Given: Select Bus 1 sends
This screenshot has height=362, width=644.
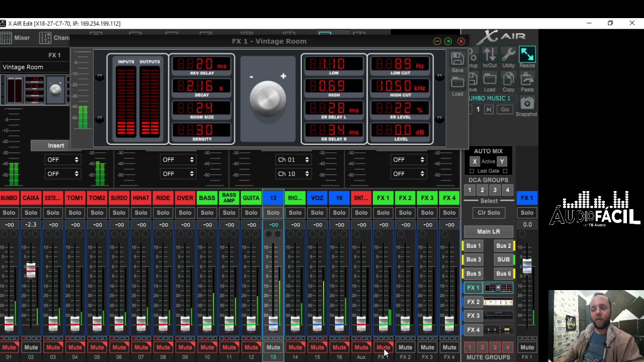Looking at the screenshot, I should click(x=473, y=246).
